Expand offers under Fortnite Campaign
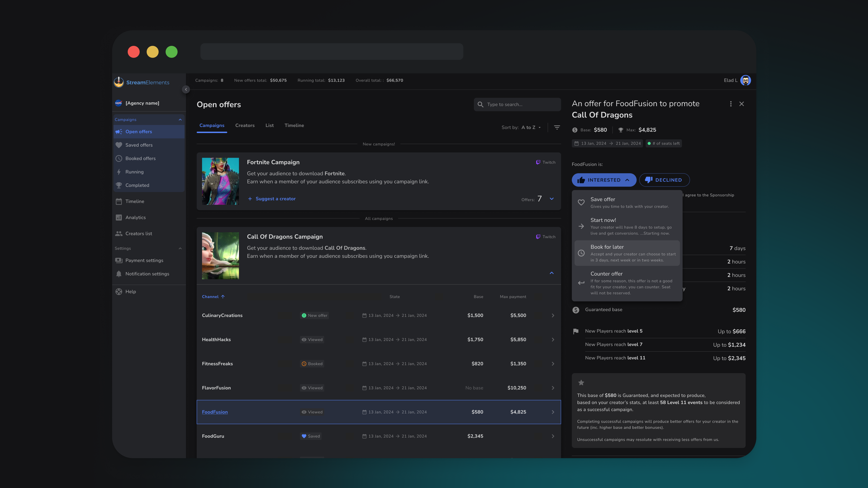 pos(552,199)
